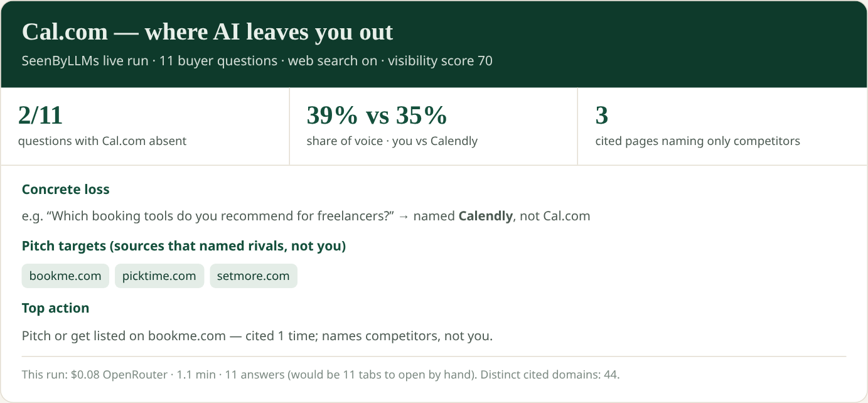This screenshot has height=403, width=868.
Task: Click 'share of voice · you vs Calendly' label
Action: 392,141
